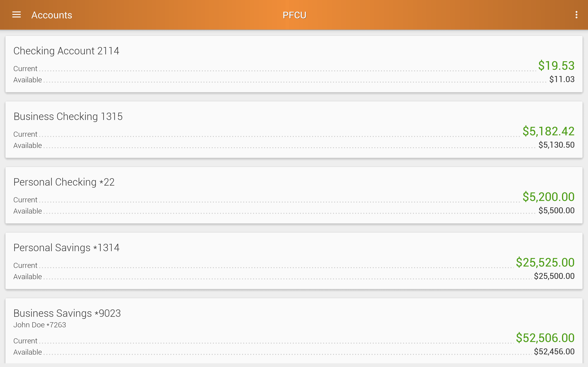Image resolution: width=588 pixels, height=367 pixels.
Task: Select the $52,506.00 current balance
Action: pyautogui.click(x=545, y=338)
